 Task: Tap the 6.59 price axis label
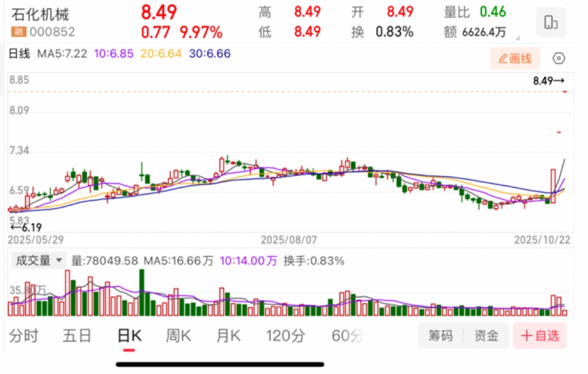tap(19, 191)
